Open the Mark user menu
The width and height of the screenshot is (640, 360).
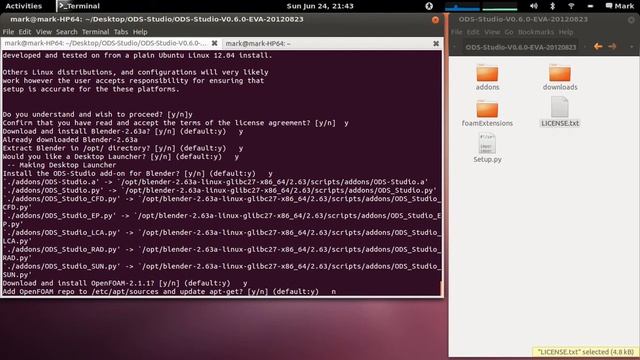[620, 6]
